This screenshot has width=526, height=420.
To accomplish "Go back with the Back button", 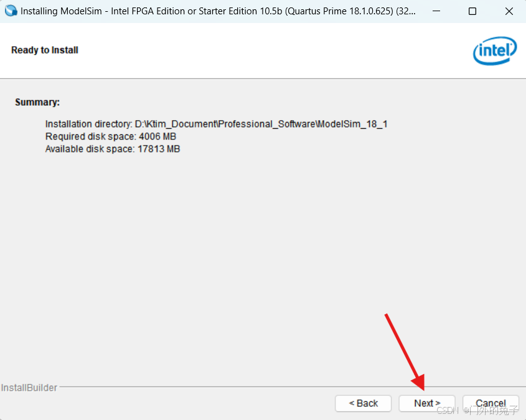I will (363, 403).
